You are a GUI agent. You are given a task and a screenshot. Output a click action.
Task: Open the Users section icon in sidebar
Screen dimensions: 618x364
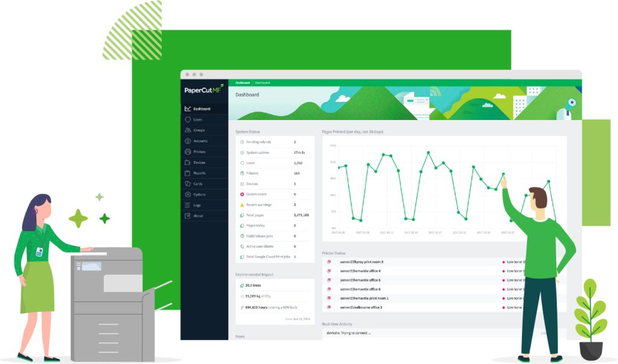tap(188, 120)
